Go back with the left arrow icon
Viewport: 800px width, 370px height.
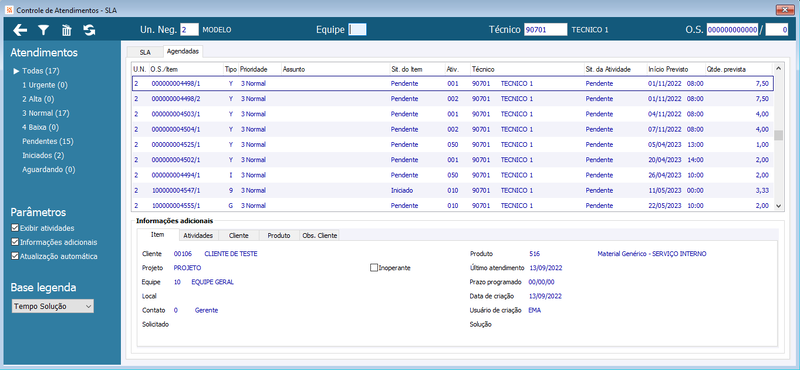click(20, 31)
